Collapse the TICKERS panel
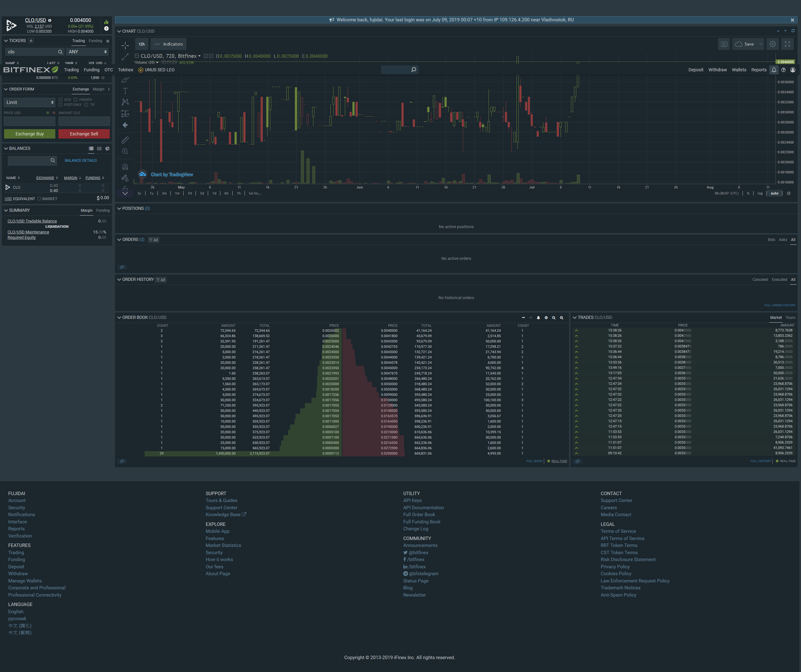 coord(6,41)
